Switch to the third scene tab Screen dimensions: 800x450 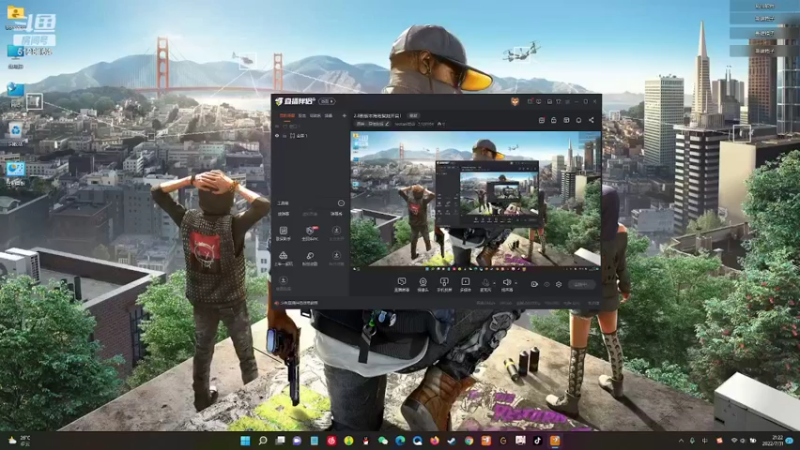click(315, 116)
